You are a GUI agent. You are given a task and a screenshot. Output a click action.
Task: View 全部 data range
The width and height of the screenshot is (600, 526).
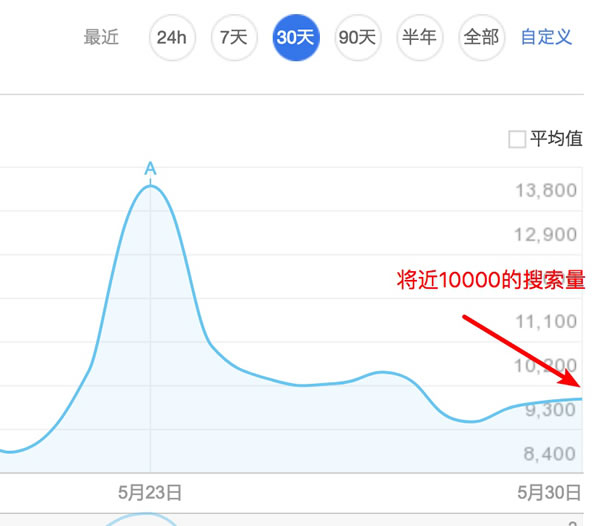[x=482, y=38]
